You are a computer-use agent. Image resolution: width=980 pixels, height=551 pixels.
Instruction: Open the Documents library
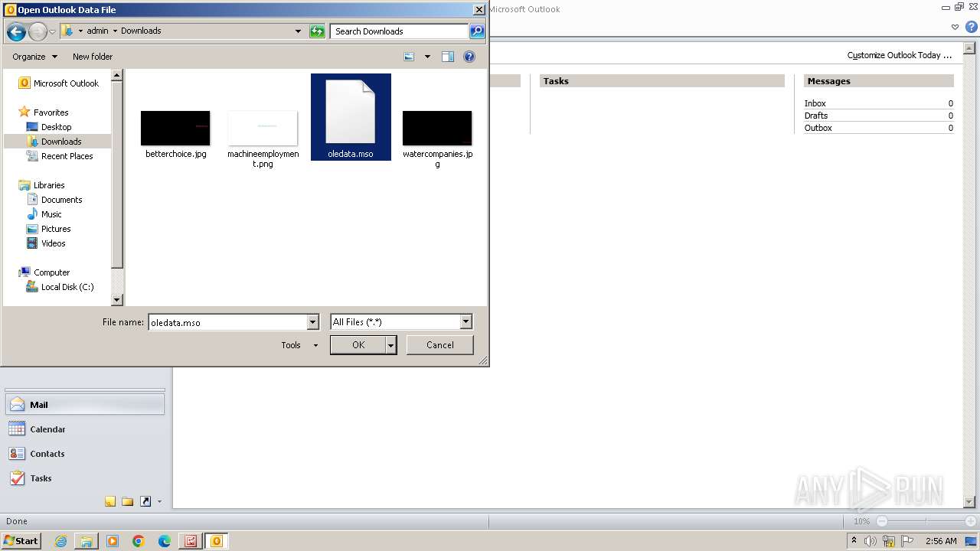coord(54,200)
